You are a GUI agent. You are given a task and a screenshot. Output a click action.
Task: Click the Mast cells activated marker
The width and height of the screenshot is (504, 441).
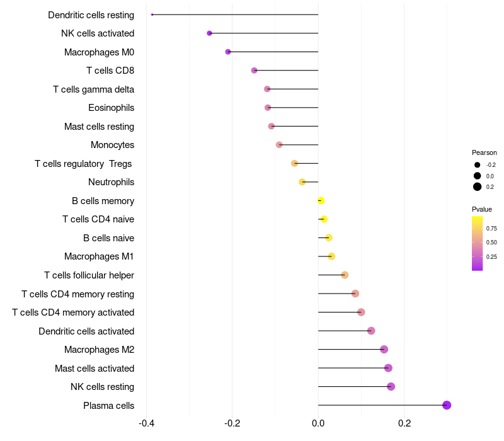(388, 368)
